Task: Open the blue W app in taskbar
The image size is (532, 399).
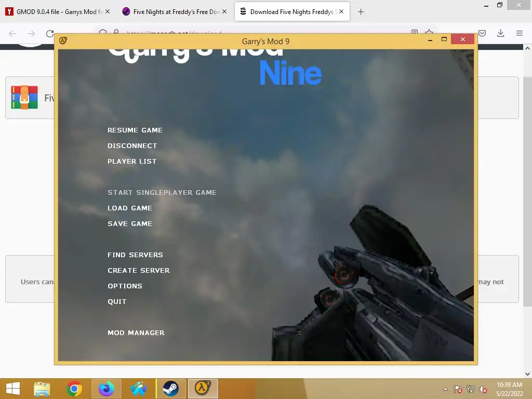Action: [x=139, y=389]
